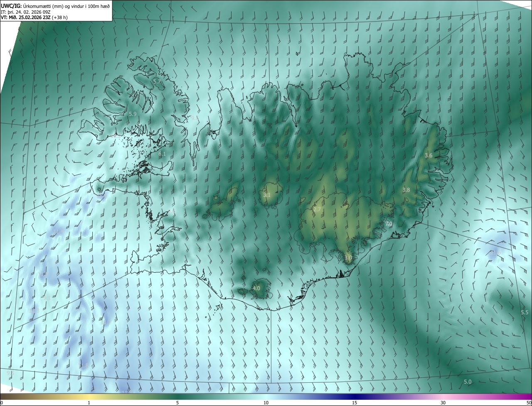Click the 'VT: Mið. 25.02.2026 23Z (+38 h)' line

point(34,17)
